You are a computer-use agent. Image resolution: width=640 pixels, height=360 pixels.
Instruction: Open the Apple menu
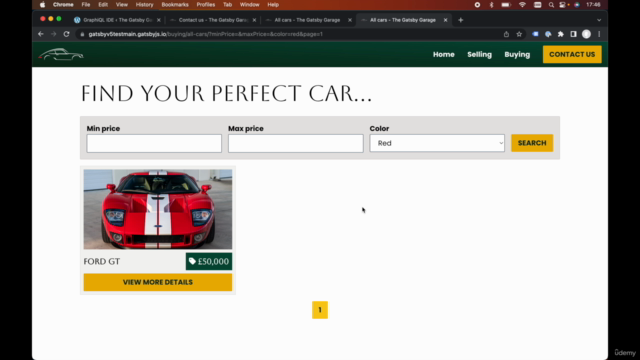42,5
